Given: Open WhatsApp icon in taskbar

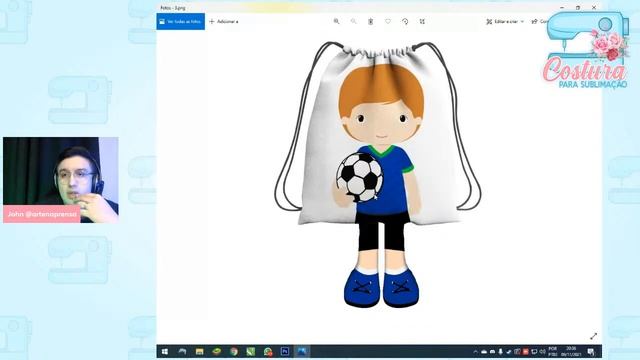Looking at the screenshot, I should (x=268, y=351).
